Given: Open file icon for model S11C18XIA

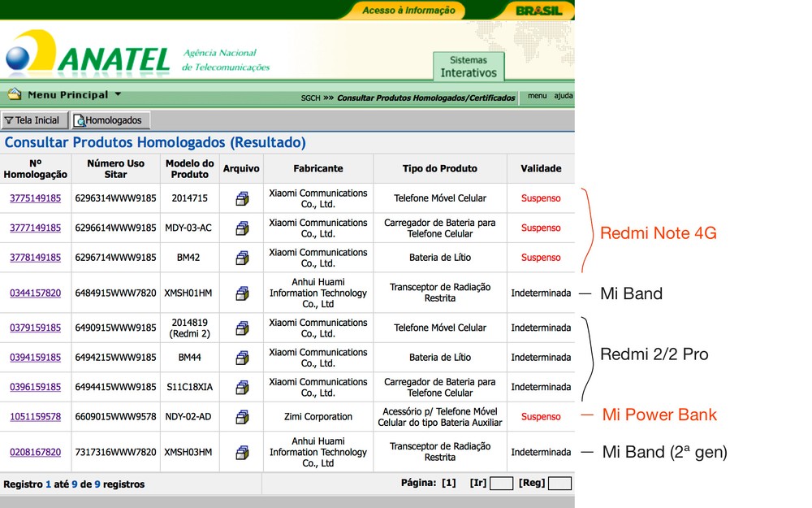Looking at the screenshot, I should (x=242, y=387).
